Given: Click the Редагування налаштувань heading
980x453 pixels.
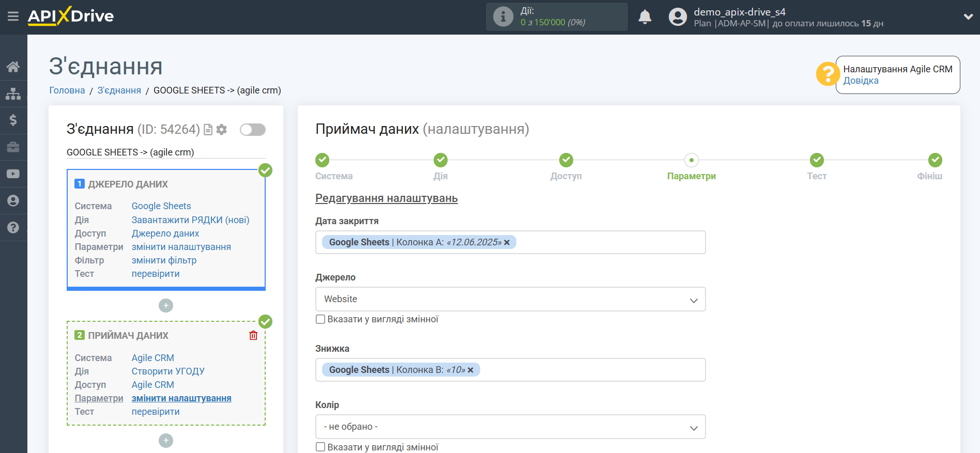Looking at the screenshot, I should (387, 198).
